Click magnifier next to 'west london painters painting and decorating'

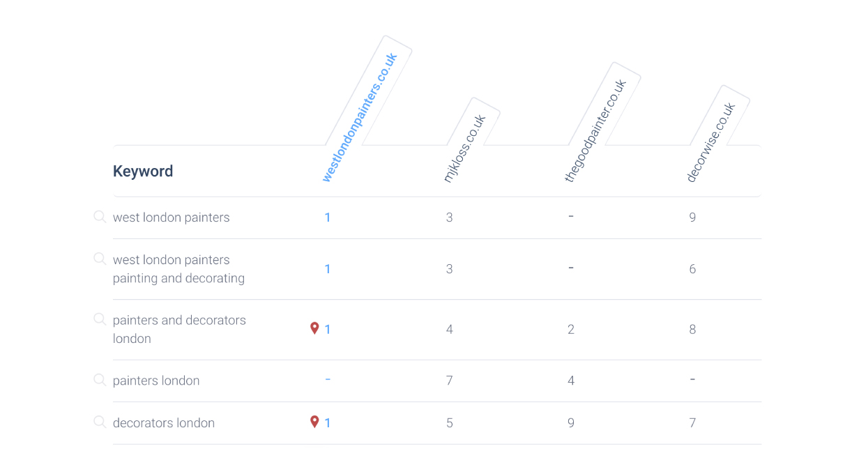coord(100,259)
